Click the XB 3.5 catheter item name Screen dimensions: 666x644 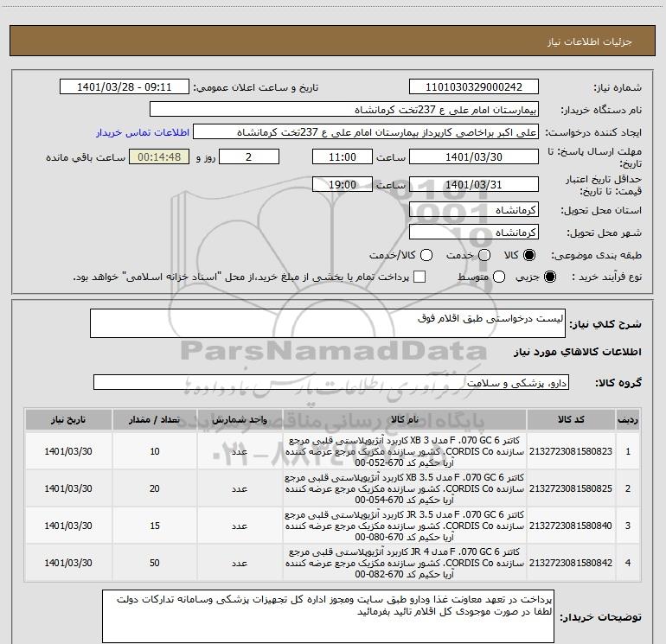click(x=405, y=488)
